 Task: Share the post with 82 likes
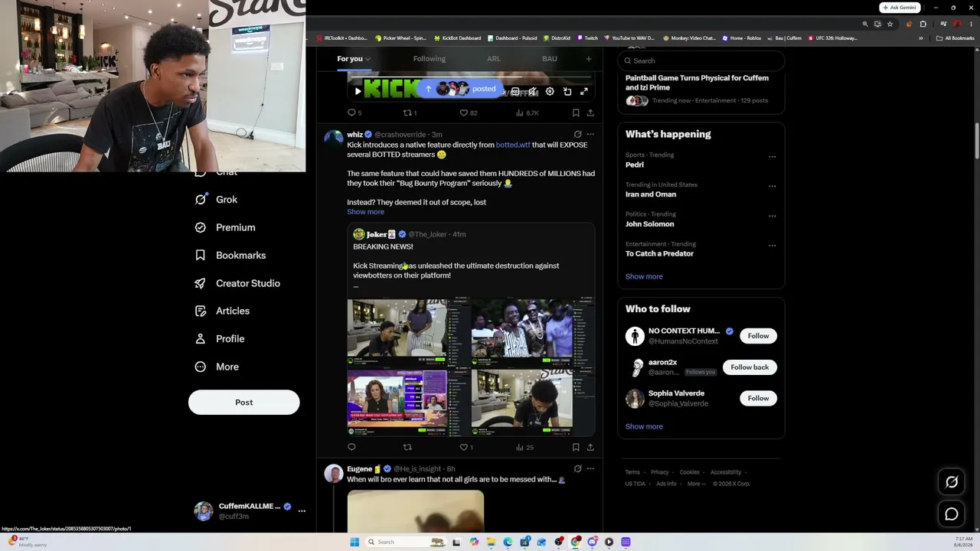(590, 112)
